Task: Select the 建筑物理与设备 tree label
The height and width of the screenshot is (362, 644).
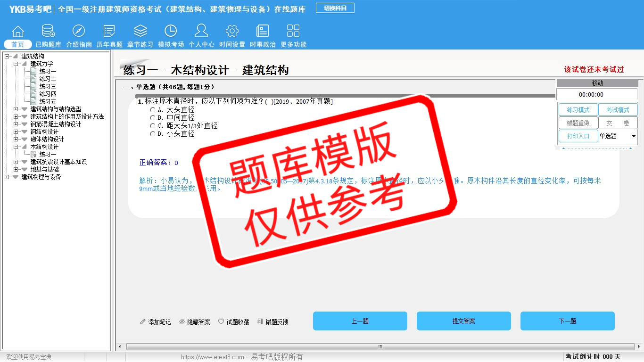Action: tap(41, 177)
